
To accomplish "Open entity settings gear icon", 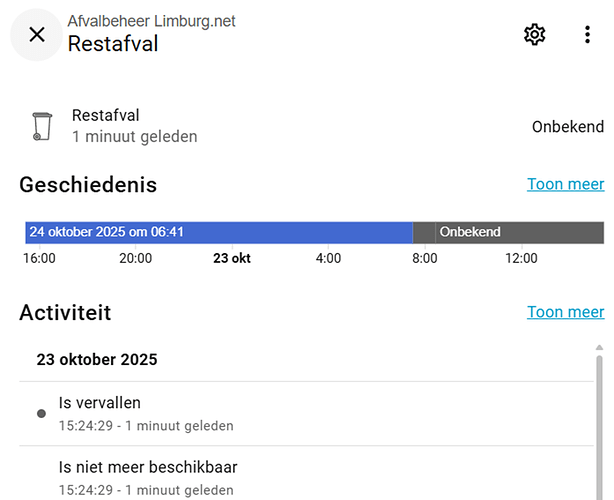I will 535,35.
